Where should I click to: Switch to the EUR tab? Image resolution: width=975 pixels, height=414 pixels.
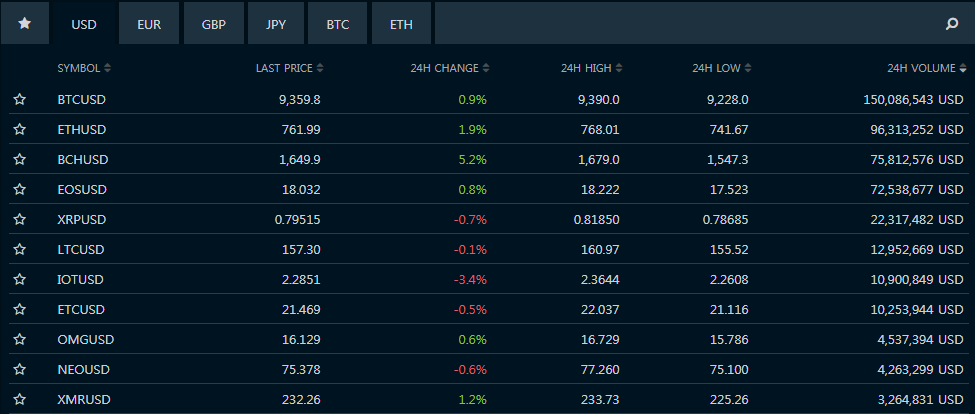pyautogui.click(x=149, y=24)
